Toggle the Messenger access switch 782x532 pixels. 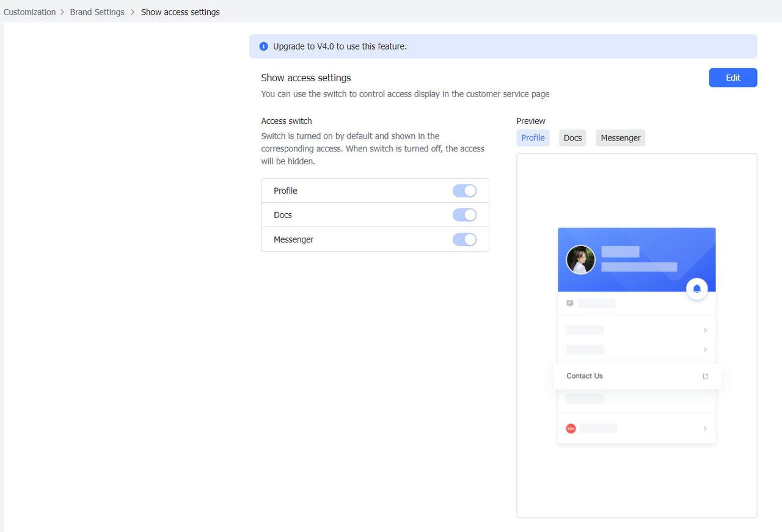click(x=464, y=239)
